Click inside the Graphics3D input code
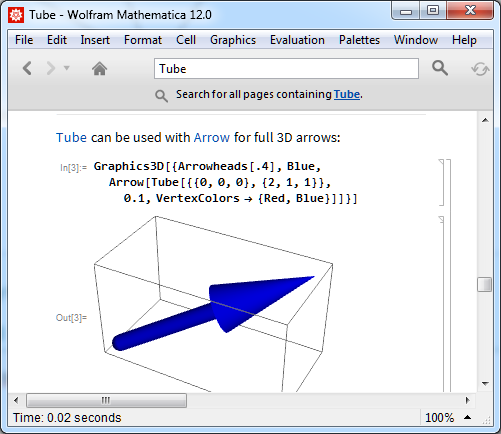501x434 pixels. tap(225, 182)
